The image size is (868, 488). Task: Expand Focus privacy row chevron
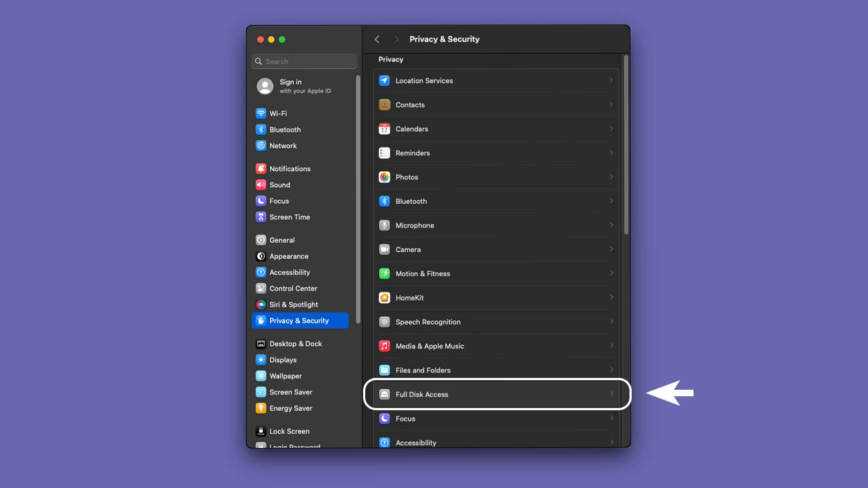click(x=611, y=418)
